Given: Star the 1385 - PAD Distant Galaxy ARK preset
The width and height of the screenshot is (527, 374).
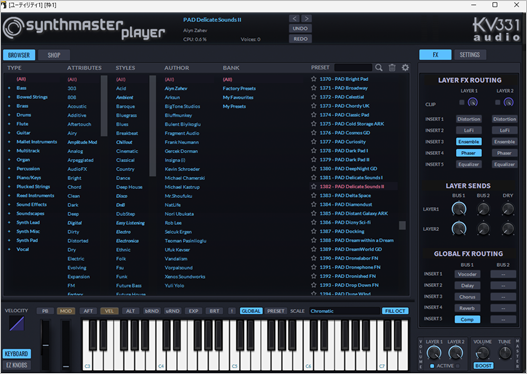Looking at the screenshot, I should click(x=314, y=213).
